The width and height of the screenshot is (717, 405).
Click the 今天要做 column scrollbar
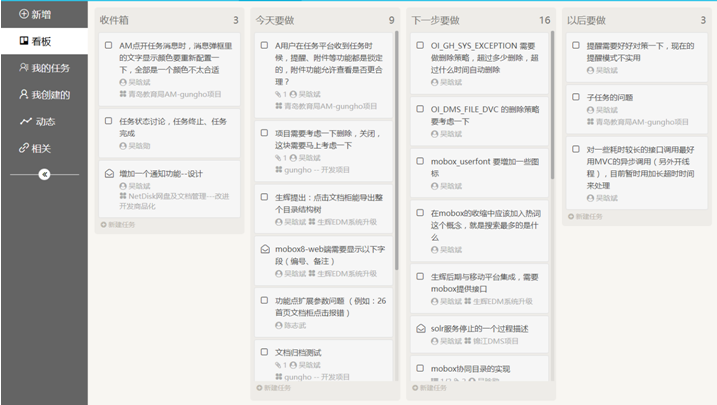tap(397, 150)
